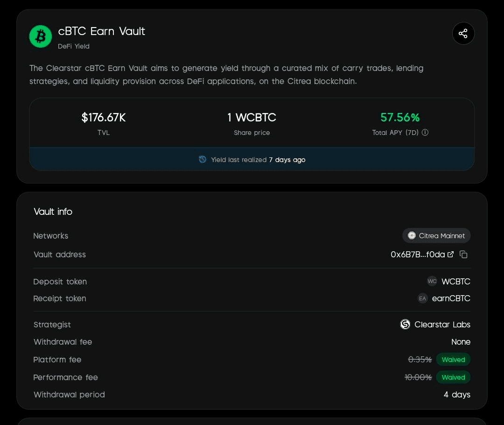Click the Vault address label
Image resolution: width=504 pixels, height=425 pixels.
(x=60, y=255)
